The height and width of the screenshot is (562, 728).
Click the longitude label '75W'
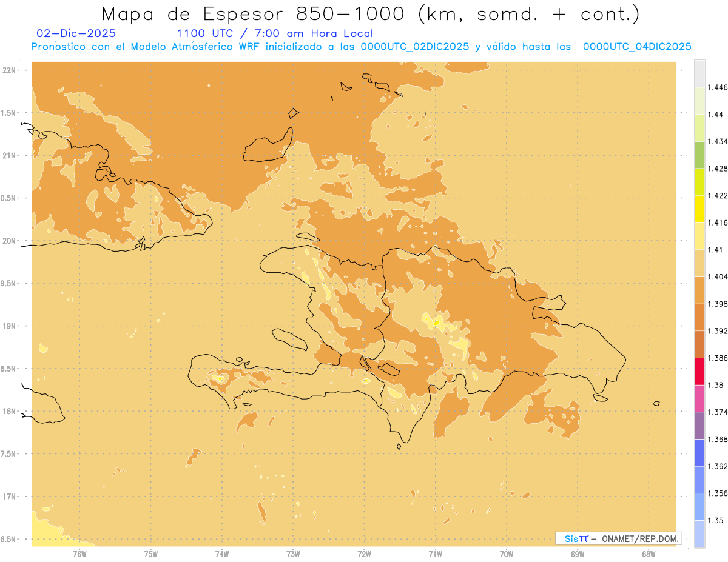(151, 554)
